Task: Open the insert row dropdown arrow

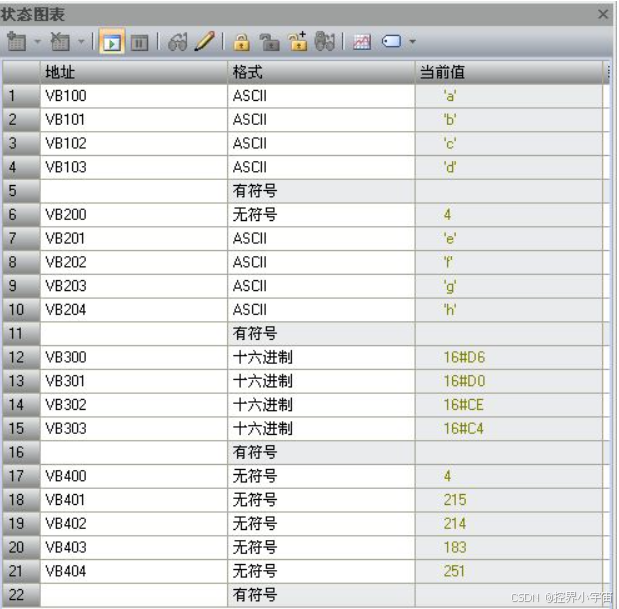Action: click(38, 41)
